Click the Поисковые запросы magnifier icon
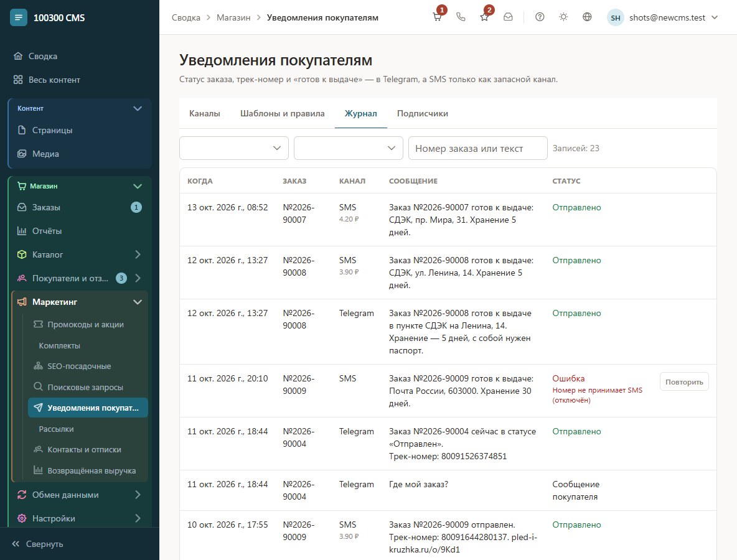The width and height of the screenshot is (737, 560). tap(38, 386)
